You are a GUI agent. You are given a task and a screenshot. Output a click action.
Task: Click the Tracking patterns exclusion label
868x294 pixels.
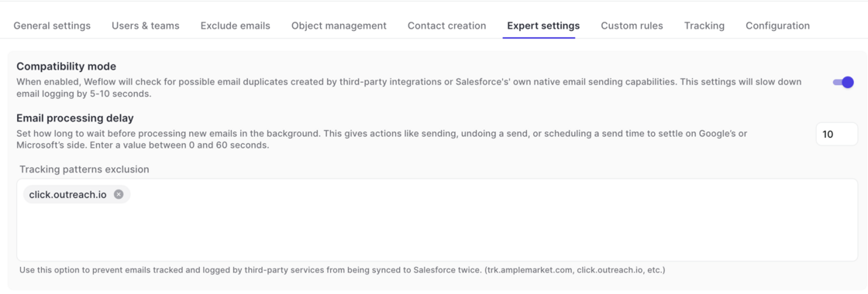click(x=84, y=169)
